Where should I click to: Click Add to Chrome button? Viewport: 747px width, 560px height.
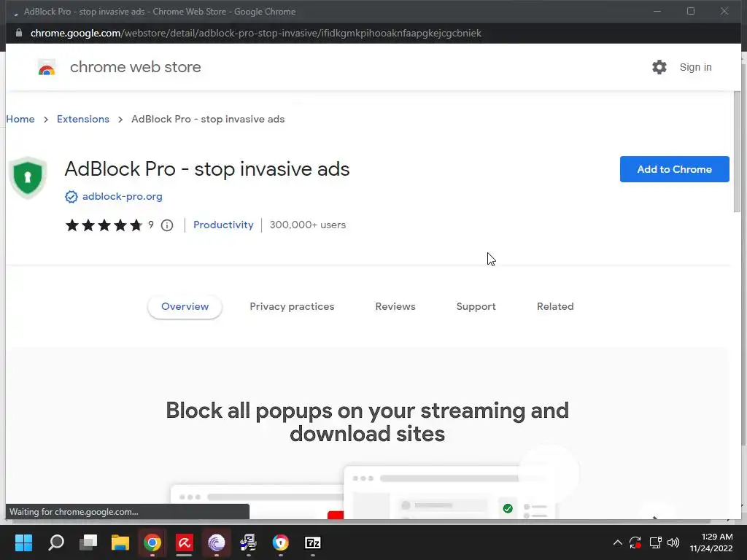pos(675,169)
